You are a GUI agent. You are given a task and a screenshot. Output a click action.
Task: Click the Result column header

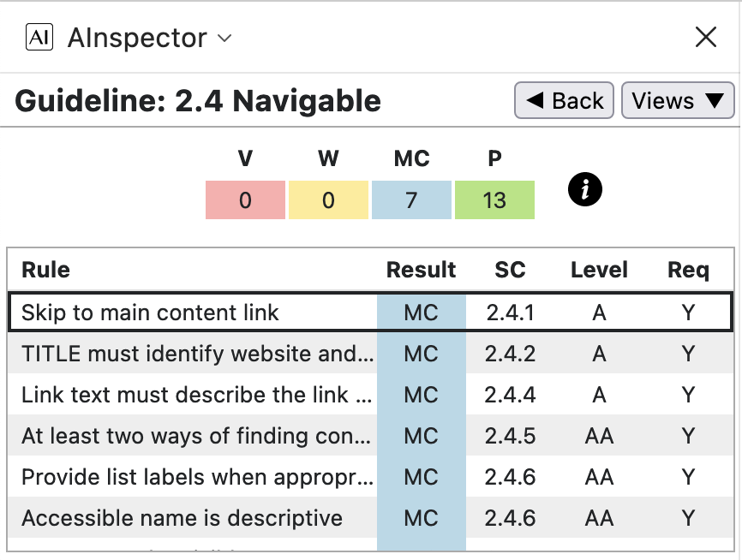421,270
